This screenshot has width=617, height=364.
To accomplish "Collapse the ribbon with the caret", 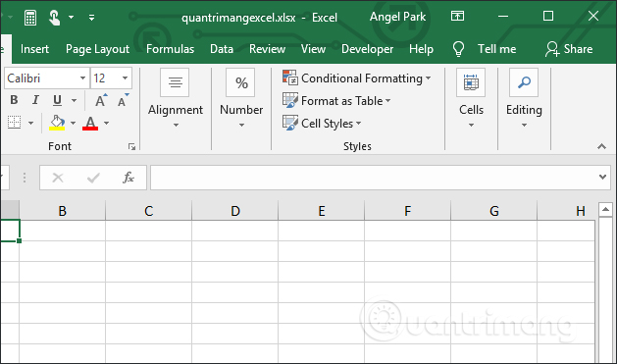I will [601, 146].
